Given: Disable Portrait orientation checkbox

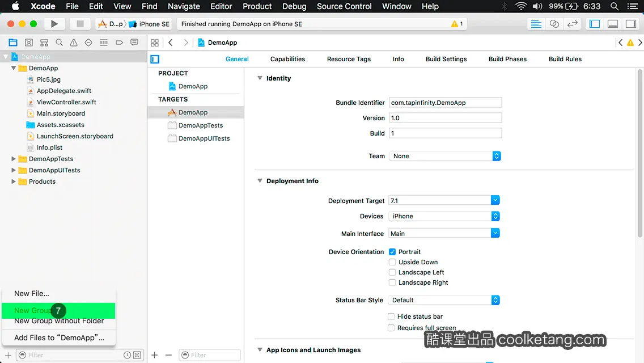Looking at the screenshot, I should 392,252.
